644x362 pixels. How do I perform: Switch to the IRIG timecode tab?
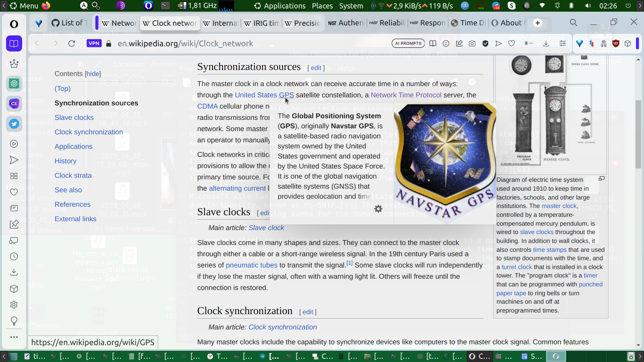click(262, 23)
